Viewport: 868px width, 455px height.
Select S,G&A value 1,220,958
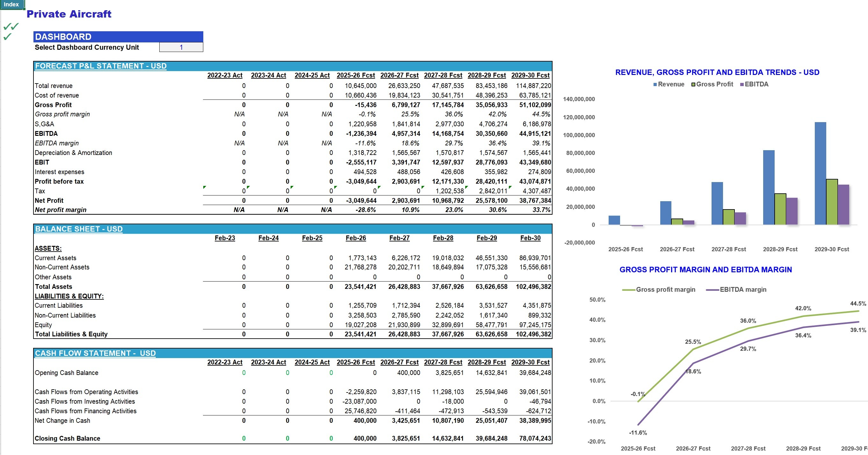click(x=362, y=124)
